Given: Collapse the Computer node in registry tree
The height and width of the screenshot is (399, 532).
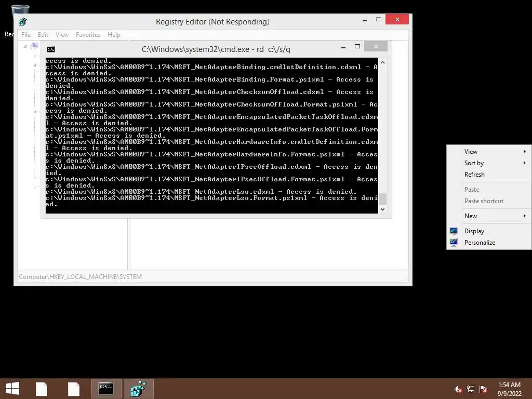Looking at the screenshot, I should point(25,46).
